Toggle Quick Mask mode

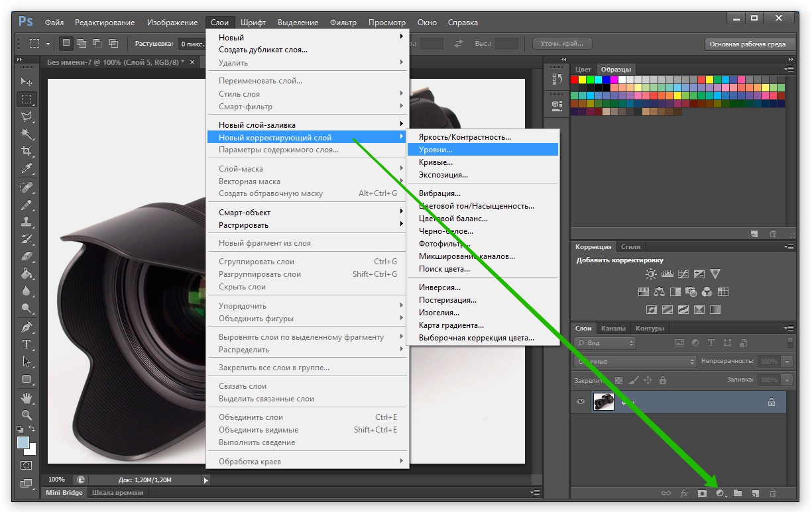[27, 465]
